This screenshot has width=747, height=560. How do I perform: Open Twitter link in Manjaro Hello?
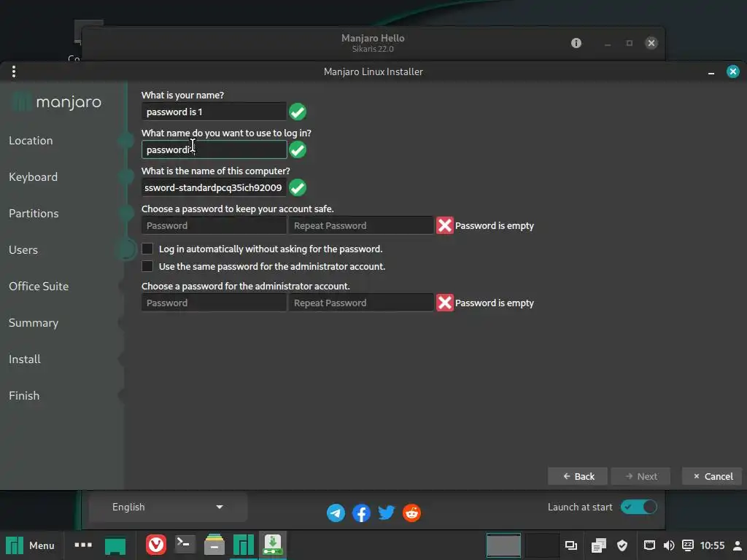click(387, 513)
